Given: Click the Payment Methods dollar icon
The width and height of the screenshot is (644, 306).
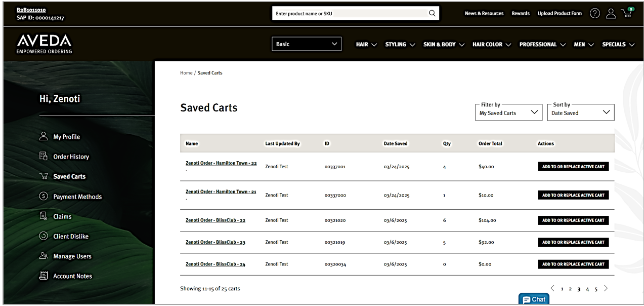Looking at the screenshot, I should tap(44, 196).
